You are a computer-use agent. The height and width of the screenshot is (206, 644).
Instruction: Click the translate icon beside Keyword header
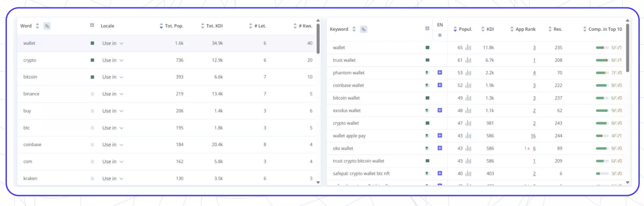click(364, 29)
